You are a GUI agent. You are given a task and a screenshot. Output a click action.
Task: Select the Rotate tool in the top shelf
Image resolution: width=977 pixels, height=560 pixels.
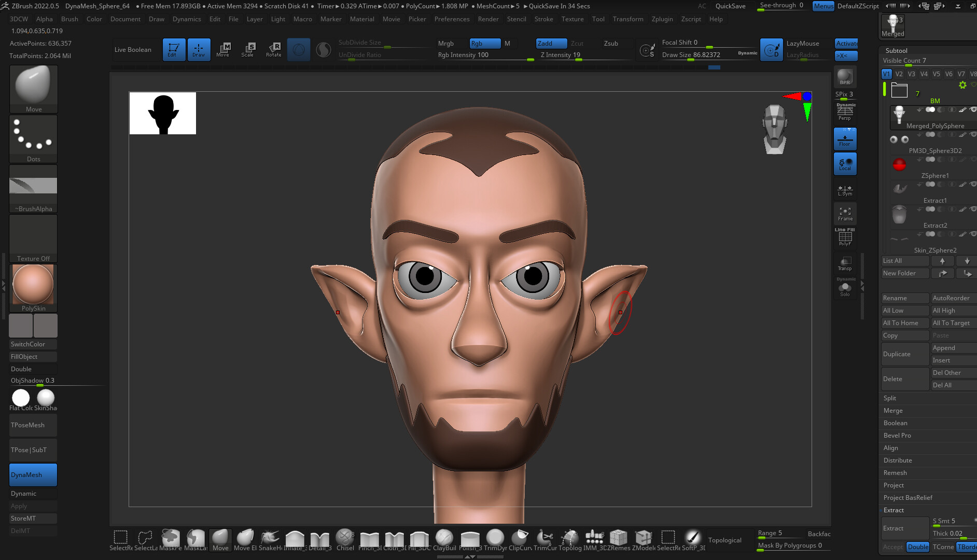pos(273,49)
